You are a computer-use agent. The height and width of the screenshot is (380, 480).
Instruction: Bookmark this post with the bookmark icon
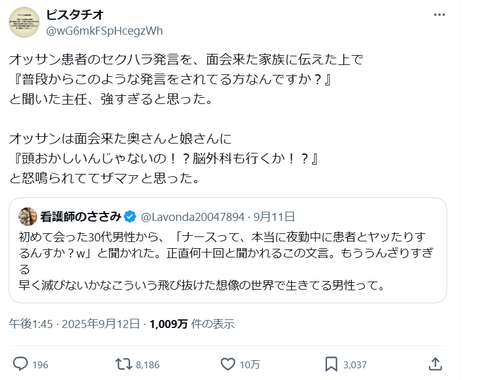[x=331, y=364]
